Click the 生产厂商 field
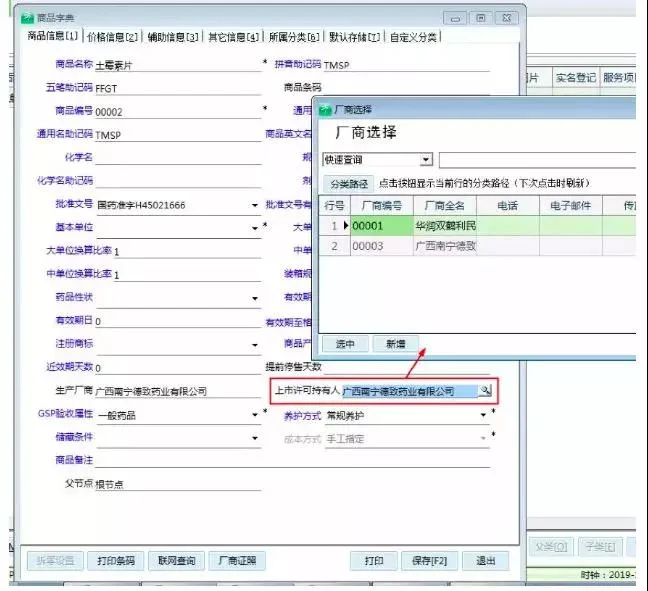This screenshot has width=648, height=591. (178, 391)
